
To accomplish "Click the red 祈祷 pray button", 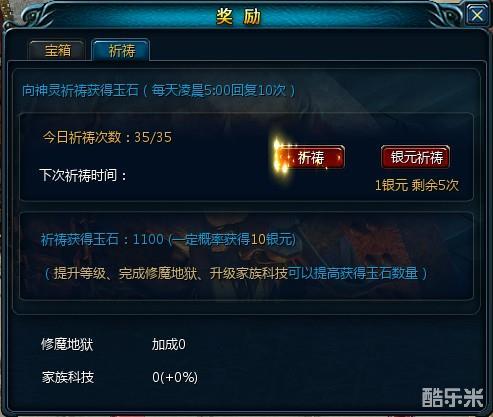I will coord(311,157).
